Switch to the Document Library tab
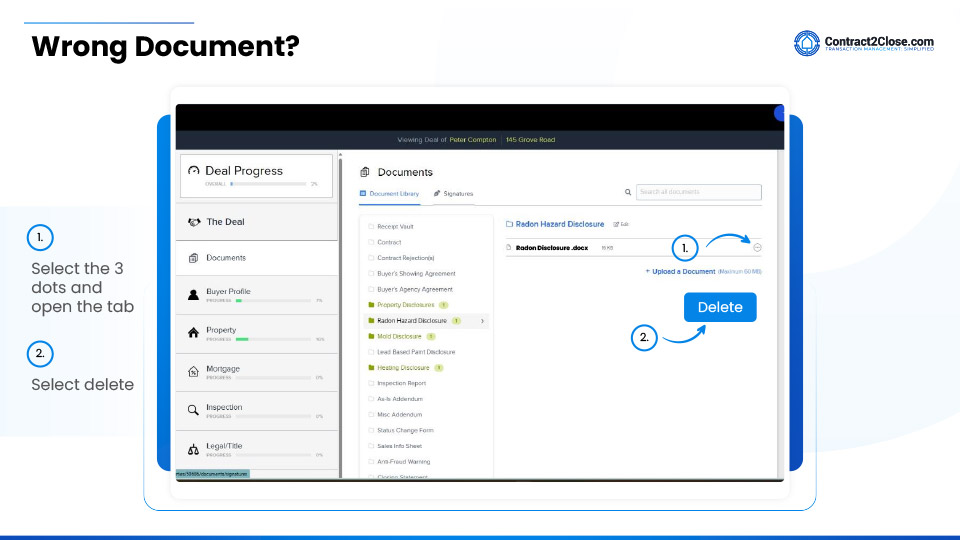The image size is (960, 540). point(390,193)
